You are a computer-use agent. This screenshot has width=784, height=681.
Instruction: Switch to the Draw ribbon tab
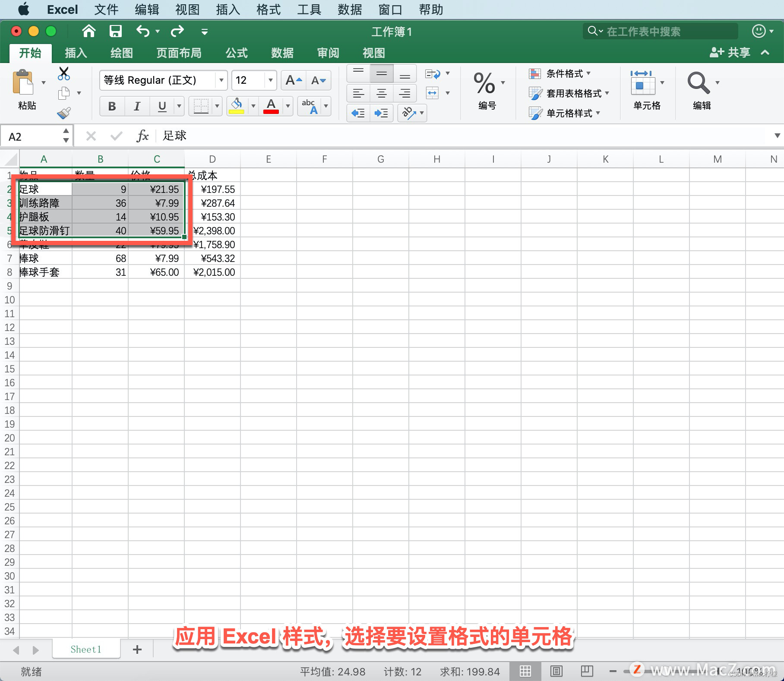tap(122, 53)
